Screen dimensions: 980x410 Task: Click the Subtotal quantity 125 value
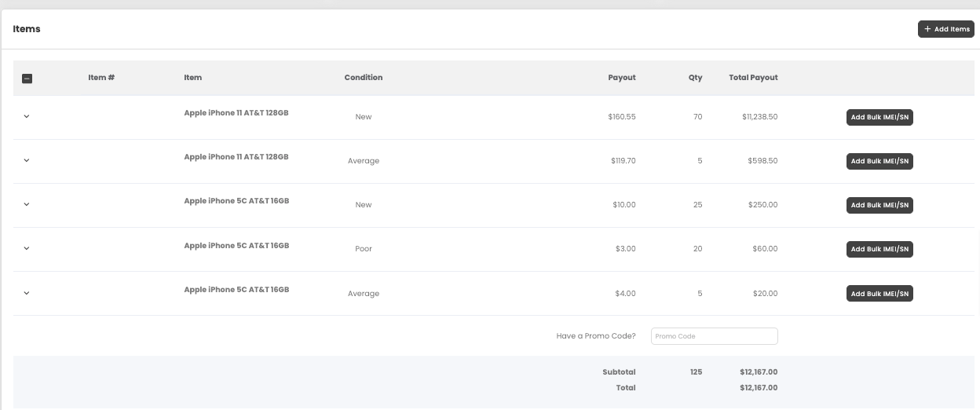tap(696, 372)
